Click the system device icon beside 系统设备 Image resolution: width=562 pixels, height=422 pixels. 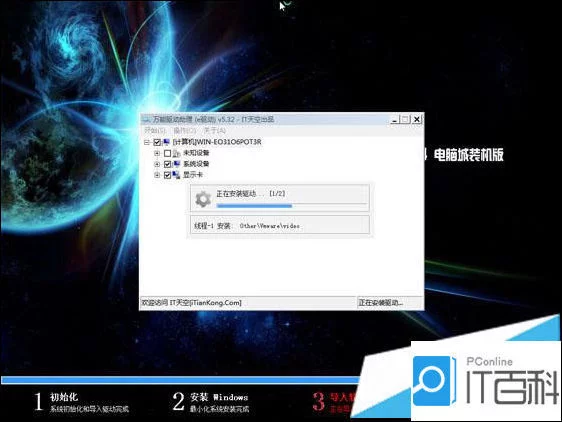click(x=176, y=164)
